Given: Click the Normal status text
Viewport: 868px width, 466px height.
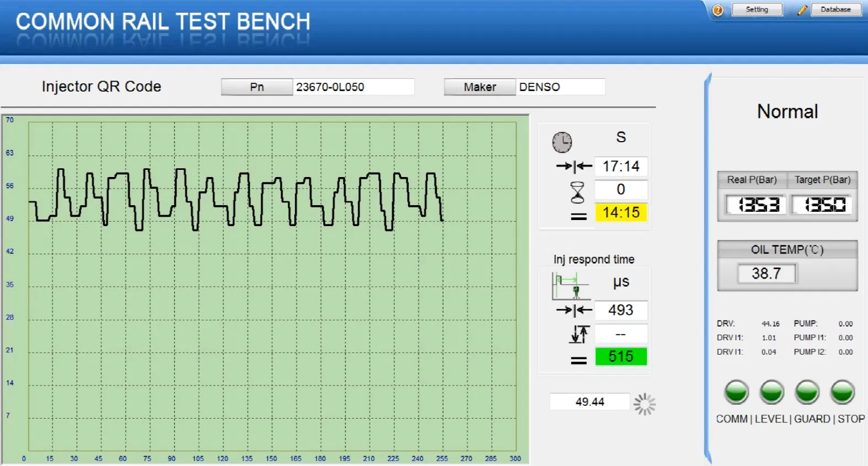Looking at the screenshot, I should 787,111.
